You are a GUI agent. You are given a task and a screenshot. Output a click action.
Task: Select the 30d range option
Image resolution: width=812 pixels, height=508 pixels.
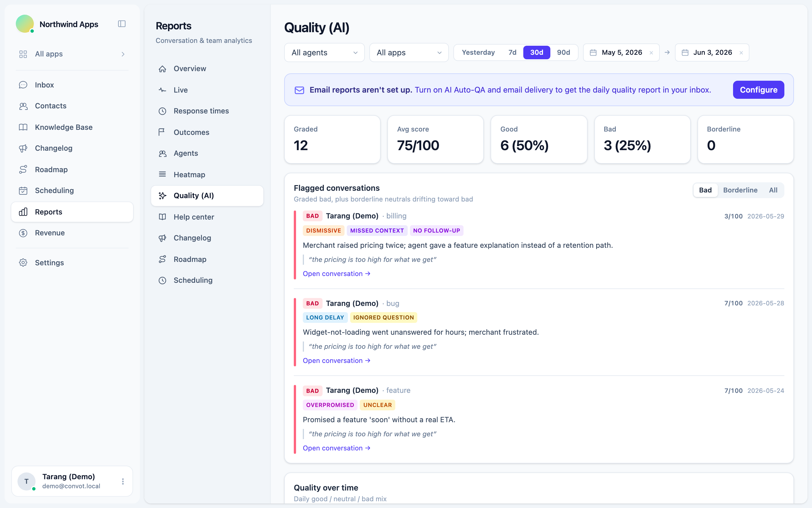pos(537,52)
